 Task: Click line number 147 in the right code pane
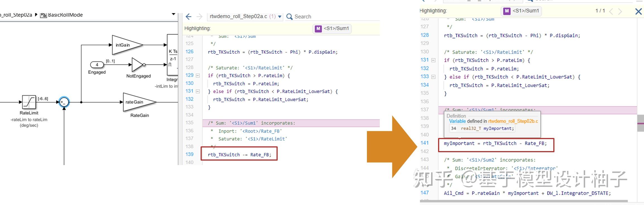(425, 193)
